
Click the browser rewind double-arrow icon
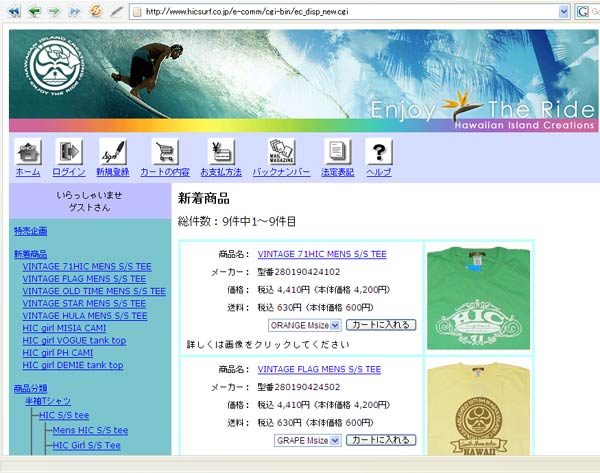tap(14, 11)
